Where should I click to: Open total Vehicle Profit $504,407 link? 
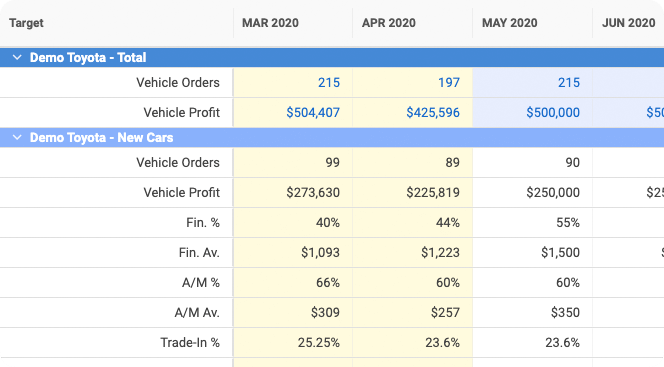pos(313,113)
